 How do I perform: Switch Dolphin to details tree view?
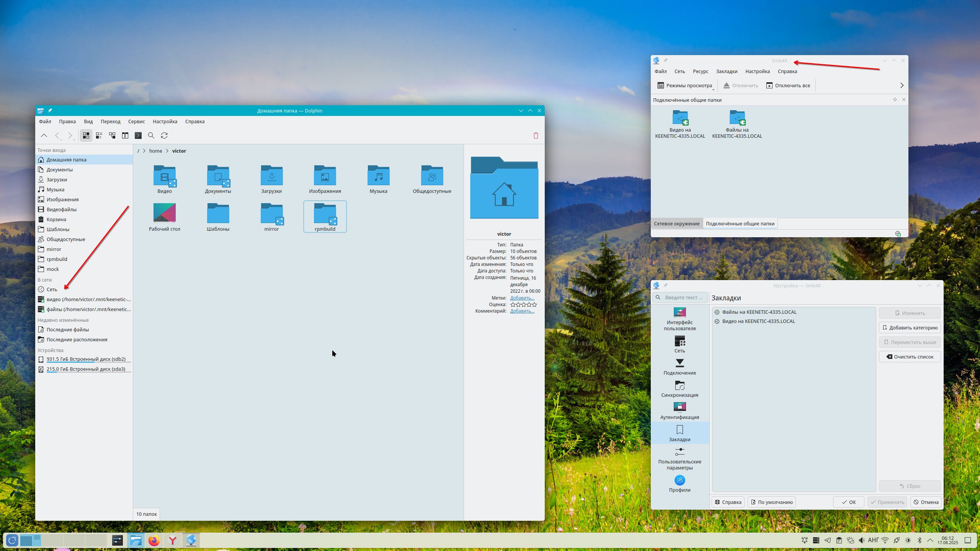(x=112, y=135)
